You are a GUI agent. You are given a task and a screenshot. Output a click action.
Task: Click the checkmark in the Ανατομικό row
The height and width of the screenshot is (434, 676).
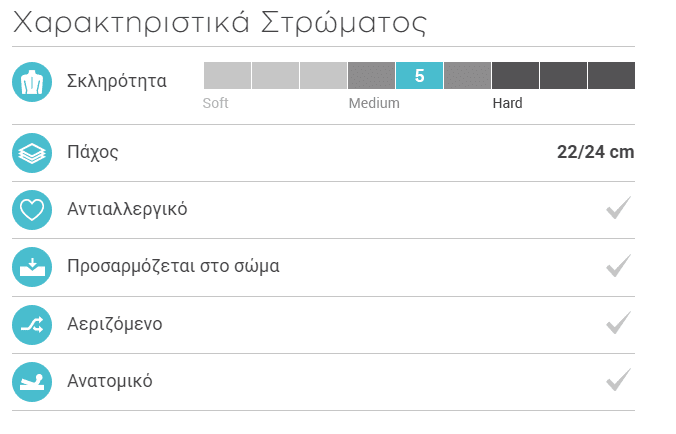click(x=619, y=380)
